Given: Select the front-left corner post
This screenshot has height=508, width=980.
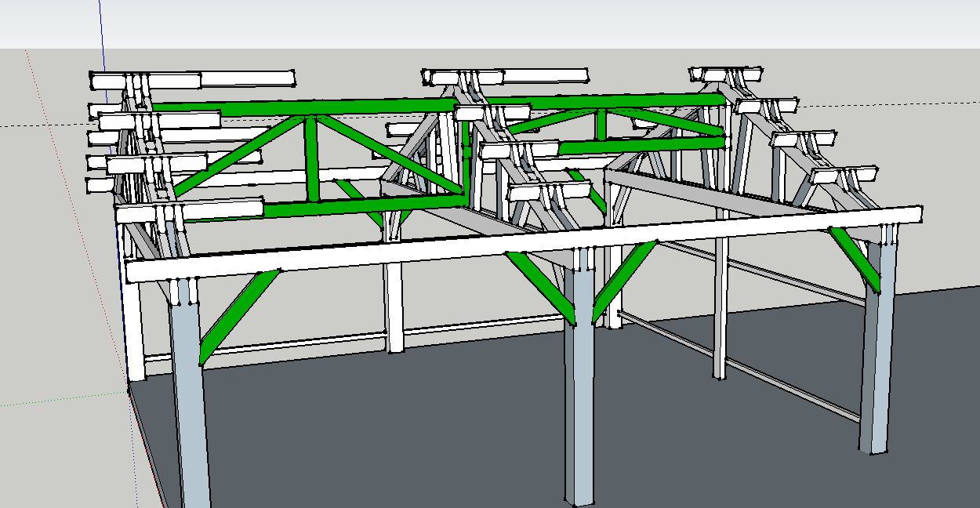Looking at the screenshot, I should [189, 408].
